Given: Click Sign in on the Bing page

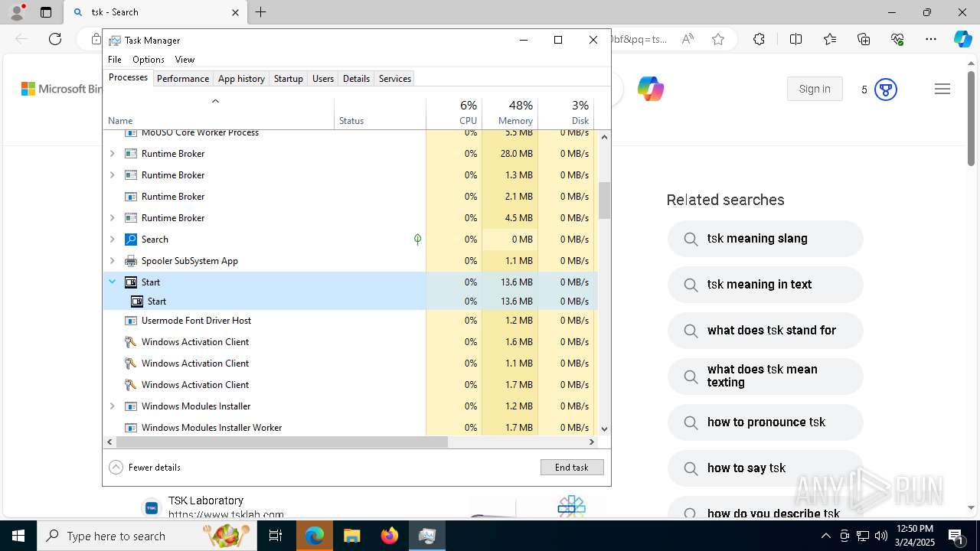Looking at the screenshot, I should (815, 89).
